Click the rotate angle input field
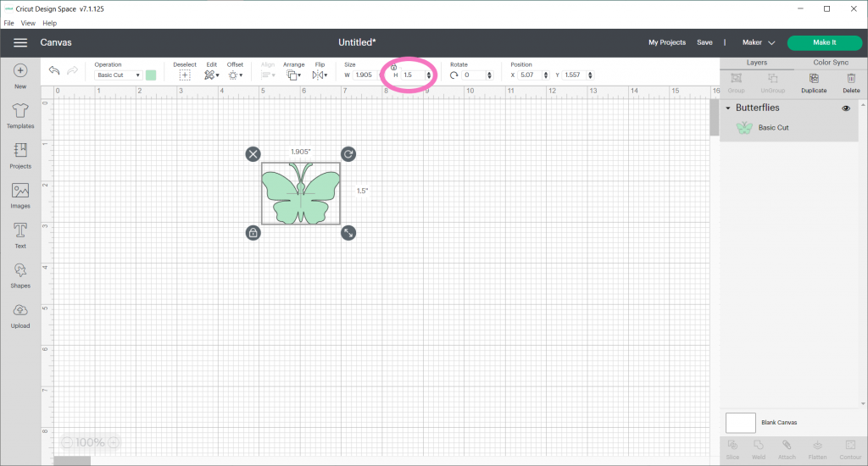Screen dimensions: 868x466 pos(475,75)
